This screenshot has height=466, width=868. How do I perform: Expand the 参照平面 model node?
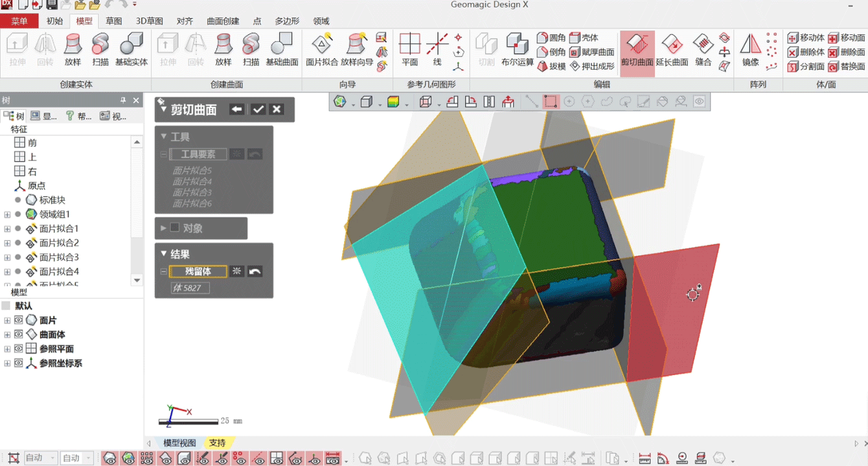click(x=8, y=349)
